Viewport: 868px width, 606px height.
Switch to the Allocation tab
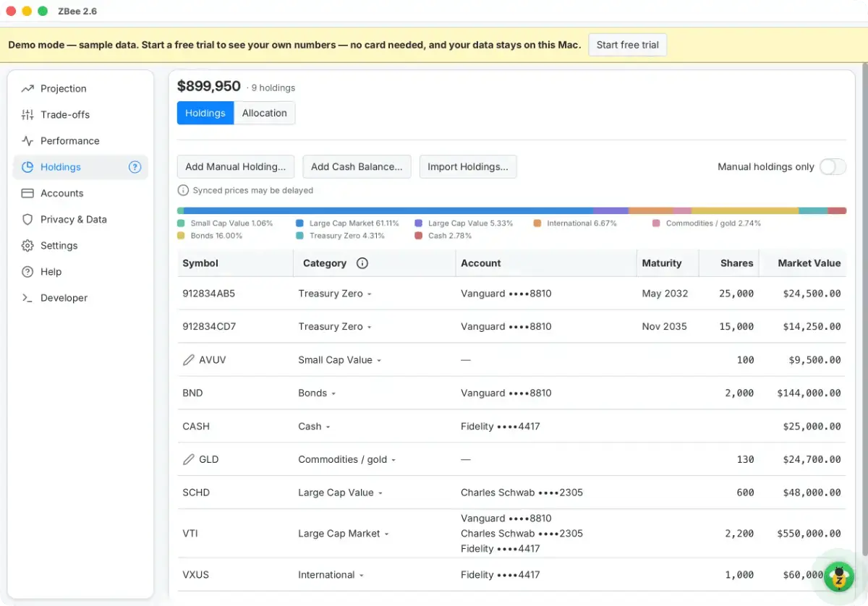point(265,113)
